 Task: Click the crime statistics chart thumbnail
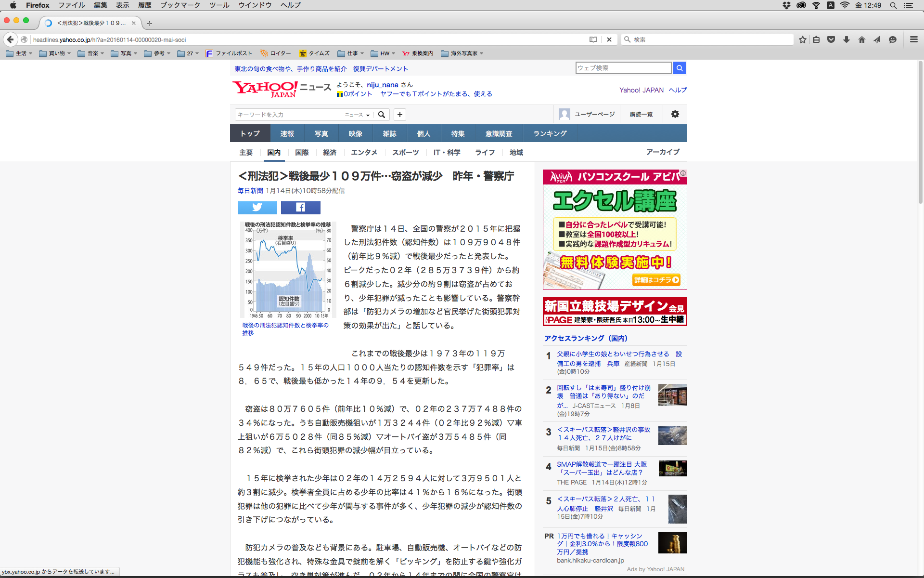(287, 270)
